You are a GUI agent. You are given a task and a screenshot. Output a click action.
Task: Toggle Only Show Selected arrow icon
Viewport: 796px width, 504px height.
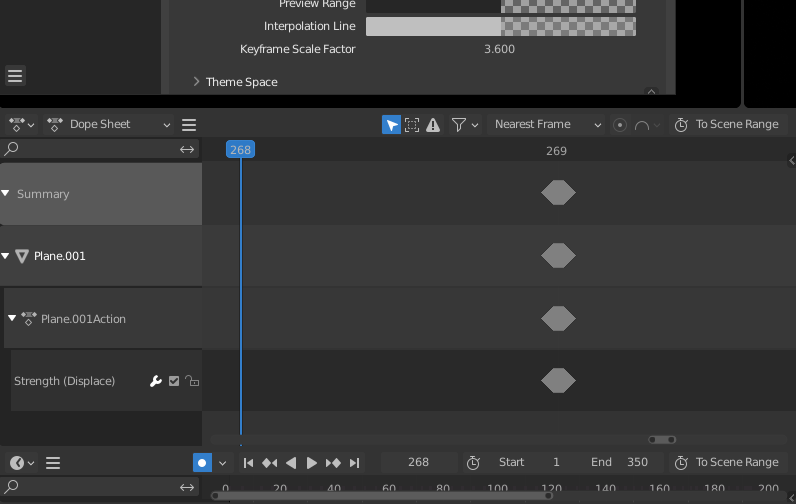(x=391, y=125)
